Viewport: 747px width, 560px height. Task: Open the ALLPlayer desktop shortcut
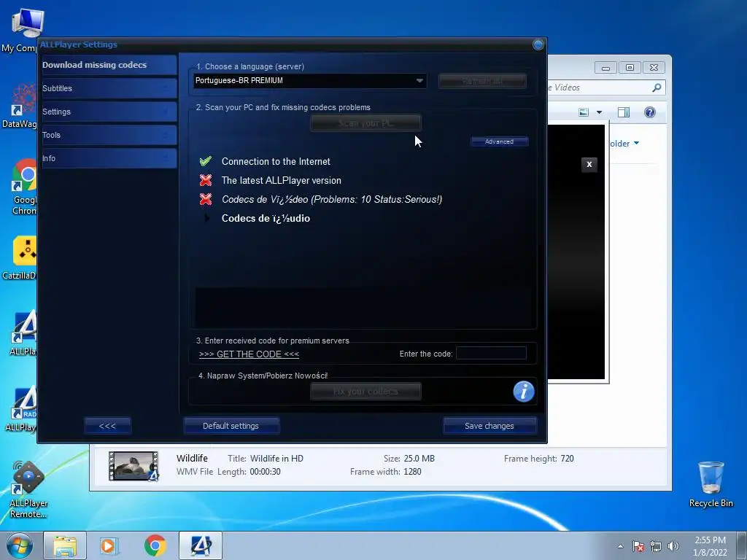pyautogui.click(x=23, y=332)
